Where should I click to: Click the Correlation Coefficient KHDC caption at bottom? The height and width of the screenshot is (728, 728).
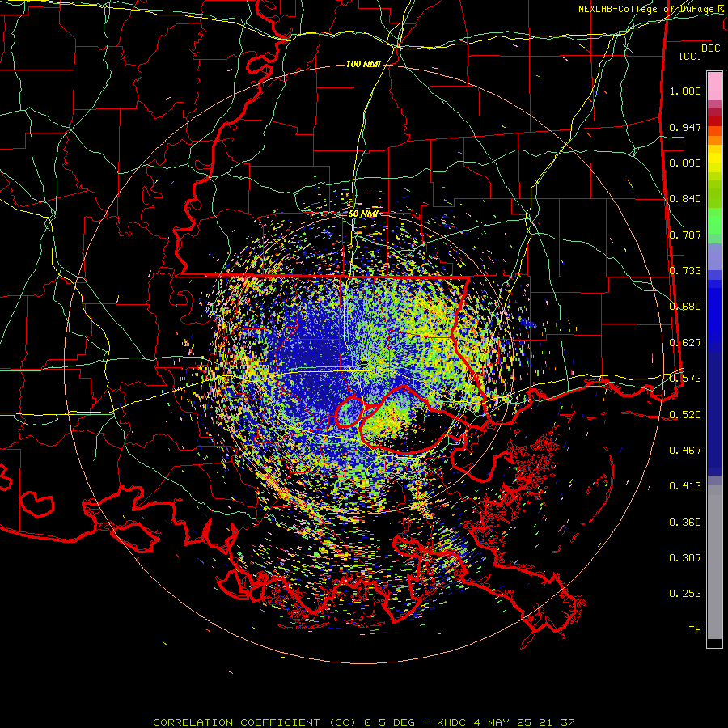(364, 722)
